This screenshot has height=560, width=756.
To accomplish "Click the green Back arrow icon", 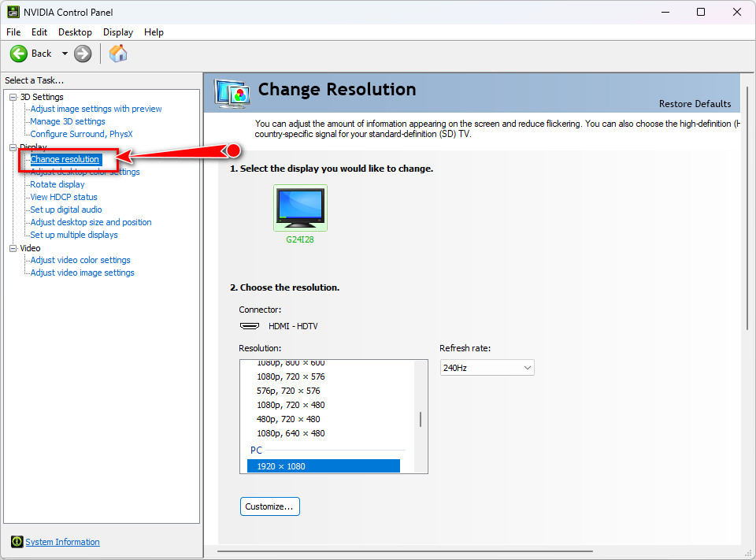I will coord(19,54).
